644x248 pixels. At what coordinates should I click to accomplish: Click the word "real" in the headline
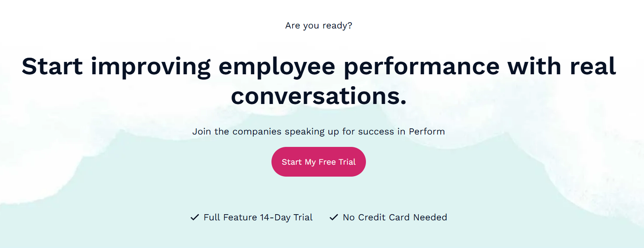(593, 66)
